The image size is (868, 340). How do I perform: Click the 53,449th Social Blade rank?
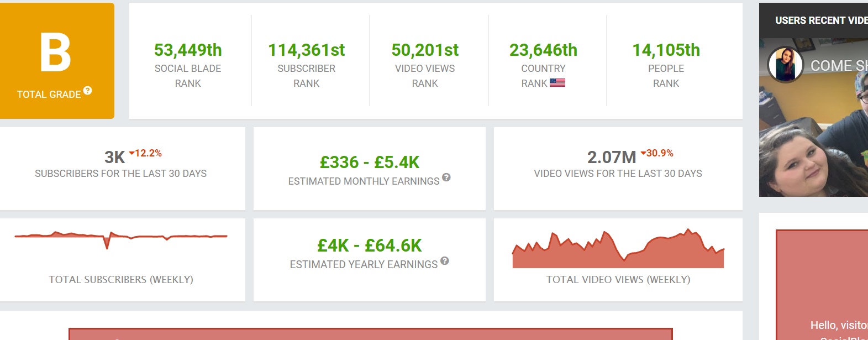tap(188, 50)
